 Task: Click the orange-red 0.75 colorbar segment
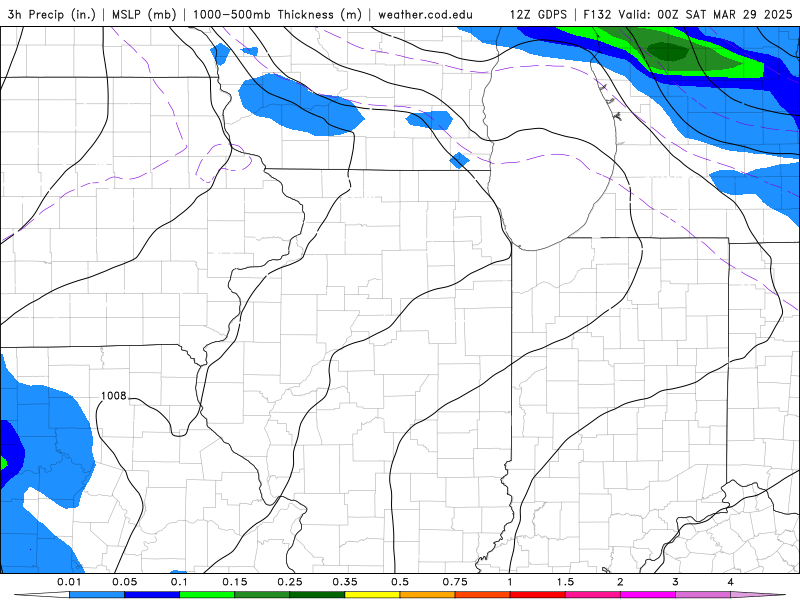pyautogui.click(x=483, y=595)
